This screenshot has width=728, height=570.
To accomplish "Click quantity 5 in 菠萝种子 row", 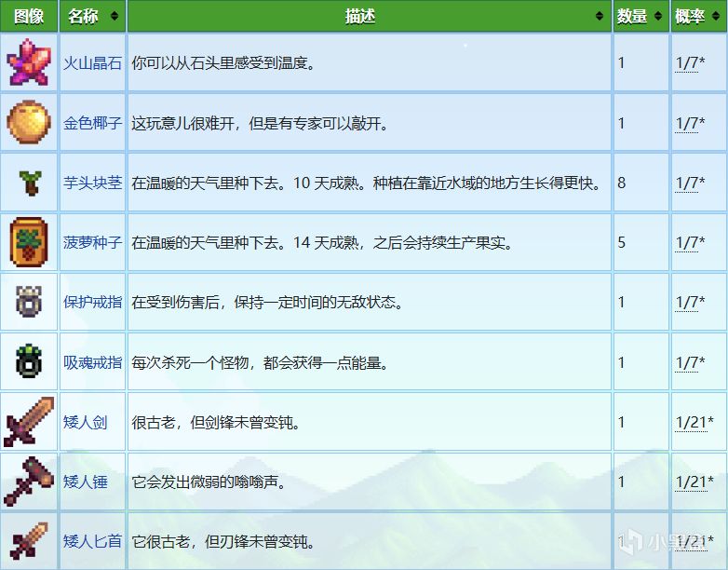I will tap(621, 242).
